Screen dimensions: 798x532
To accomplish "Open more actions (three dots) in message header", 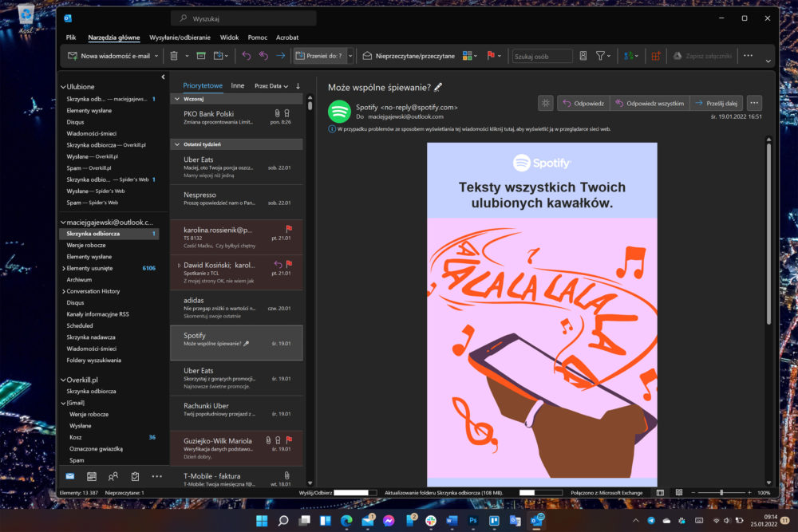I will click(x=754, y=103).
